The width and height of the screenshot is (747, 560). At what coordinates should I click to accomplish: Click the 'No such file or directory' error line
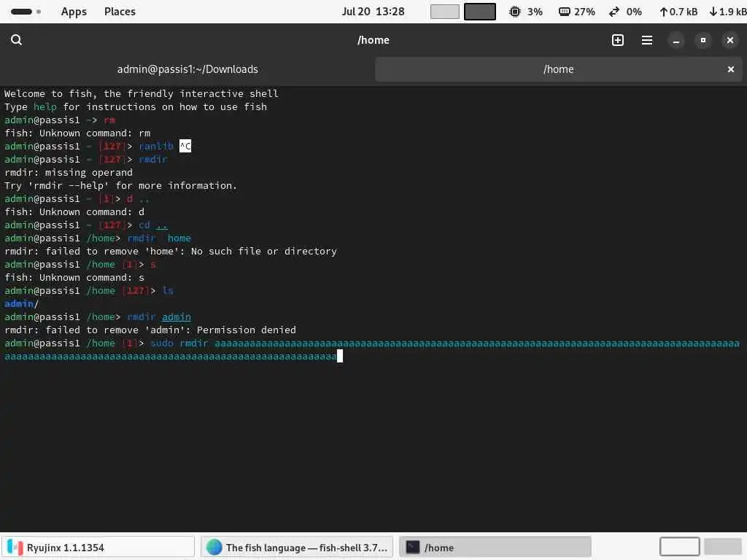pos(171,252)
